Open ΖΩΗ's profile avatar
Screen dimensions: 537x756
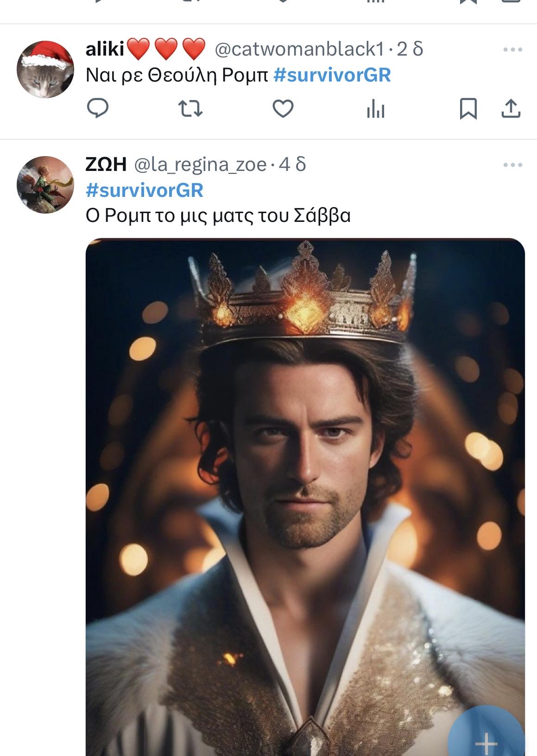point(45,184)
